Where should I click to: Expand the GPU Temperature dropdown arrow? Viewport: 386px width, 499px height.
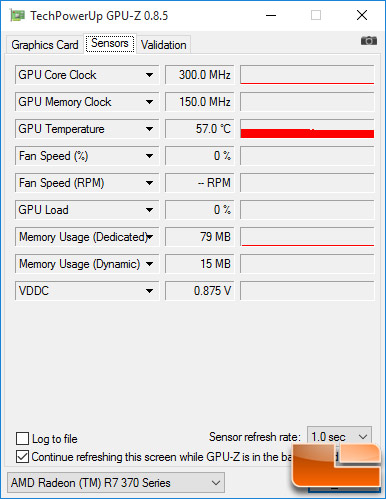[149, 129]
